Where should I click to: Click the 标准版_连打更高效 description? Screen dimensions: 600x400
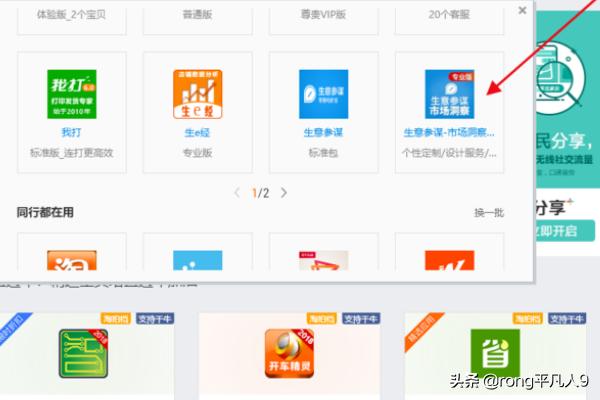pos(72,153)
